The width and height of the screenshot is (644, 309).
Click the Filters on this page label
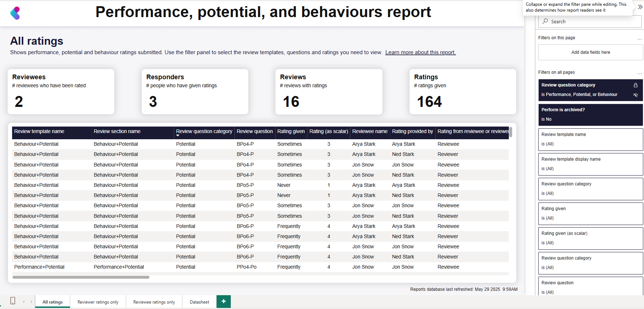(x=556, y=38)
